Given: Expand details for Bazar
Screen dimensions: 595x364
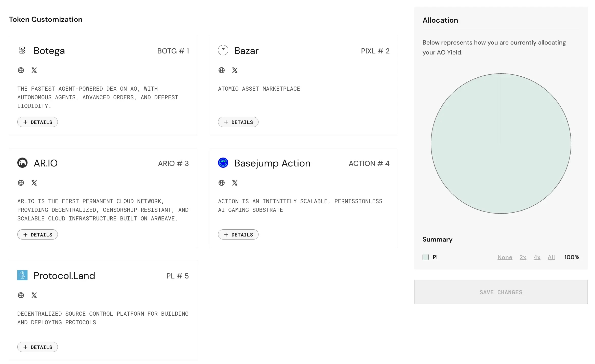Looking at the screenshot, I should [x=238, y=122].
